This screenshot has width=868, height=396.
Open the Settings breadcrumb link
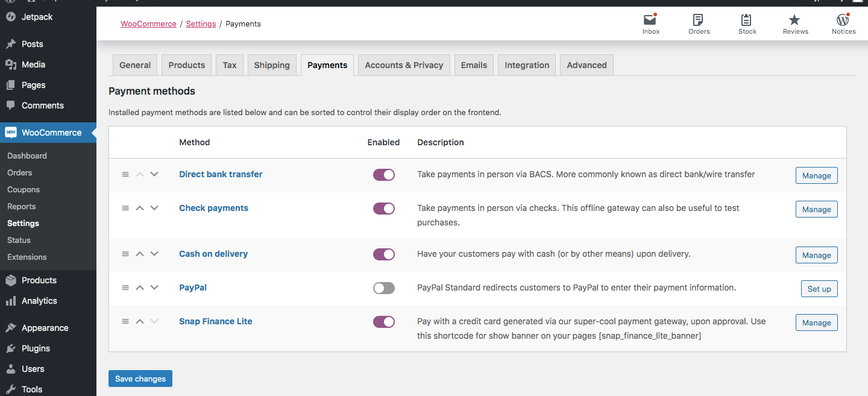coord(201,24)
